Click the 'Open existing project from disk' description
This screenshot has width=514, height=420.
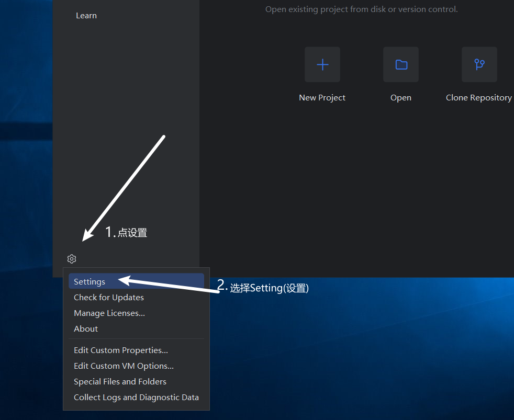coord(361,9)
